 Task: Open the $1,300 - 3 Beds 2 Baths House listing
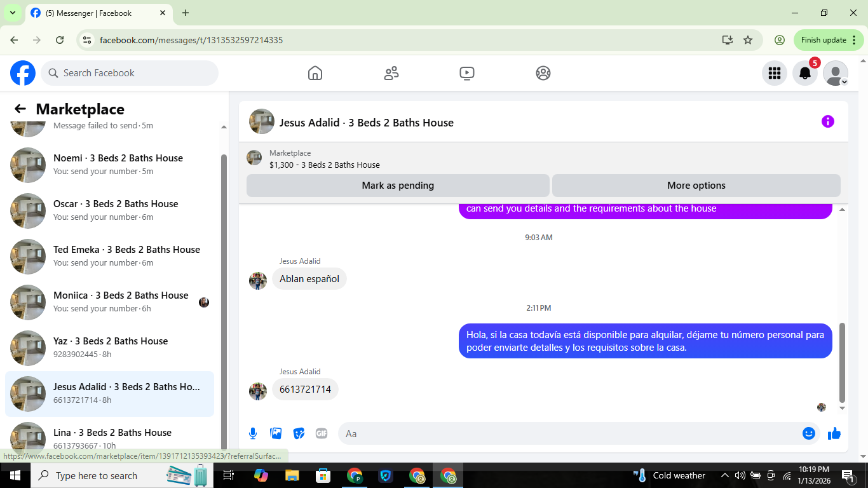pos(325,165)
